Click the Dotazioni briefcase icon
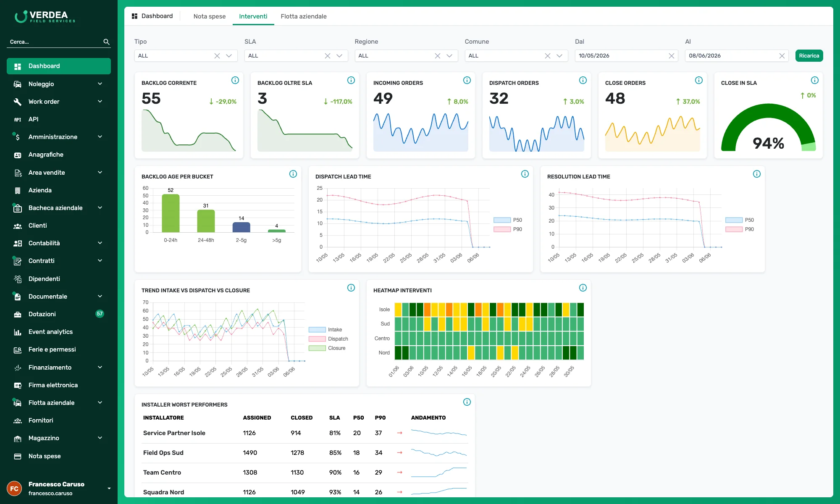 [18, 314]
